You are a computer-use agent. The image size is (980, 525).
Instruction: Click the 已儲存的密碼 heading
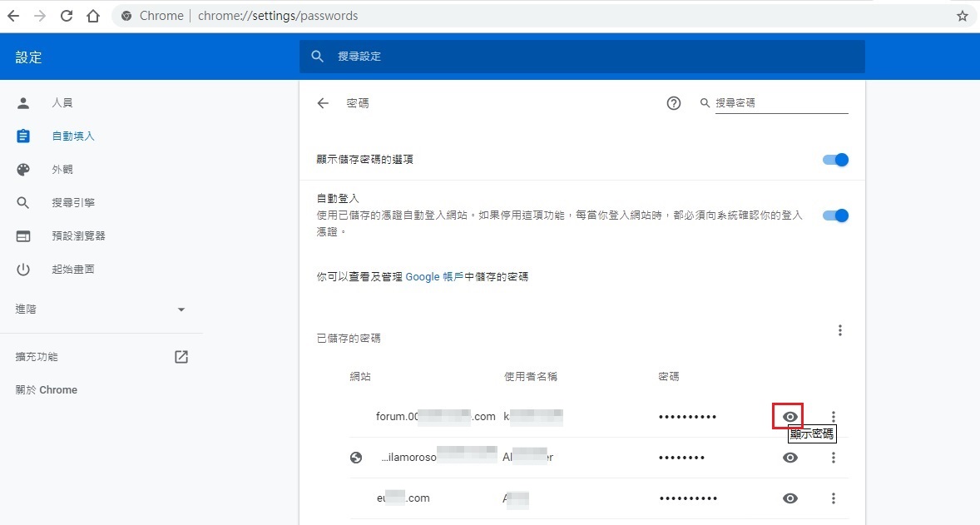click(349, 338)
